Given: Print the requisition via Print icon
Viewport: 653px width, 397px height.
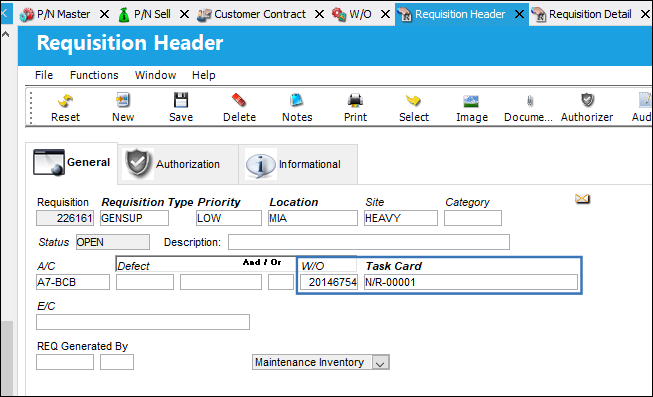Looking at the screenshot, I should point(355,100).
